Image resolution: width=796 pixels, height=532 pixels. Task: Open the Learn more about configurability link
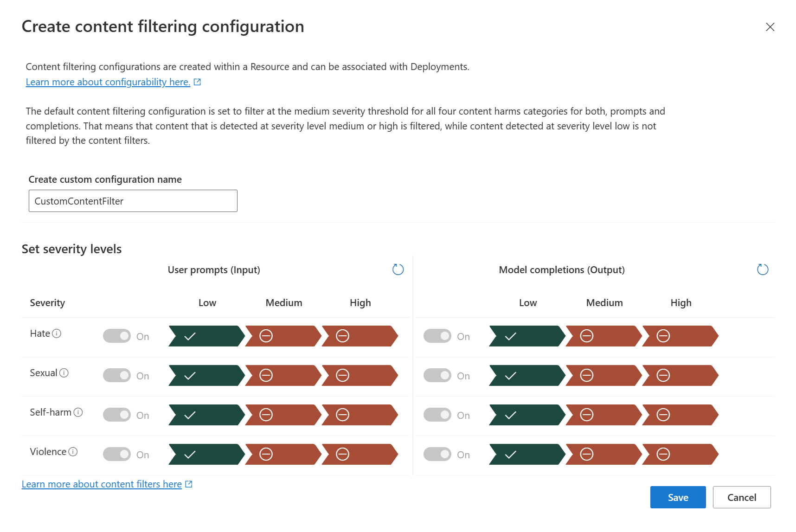108,82
